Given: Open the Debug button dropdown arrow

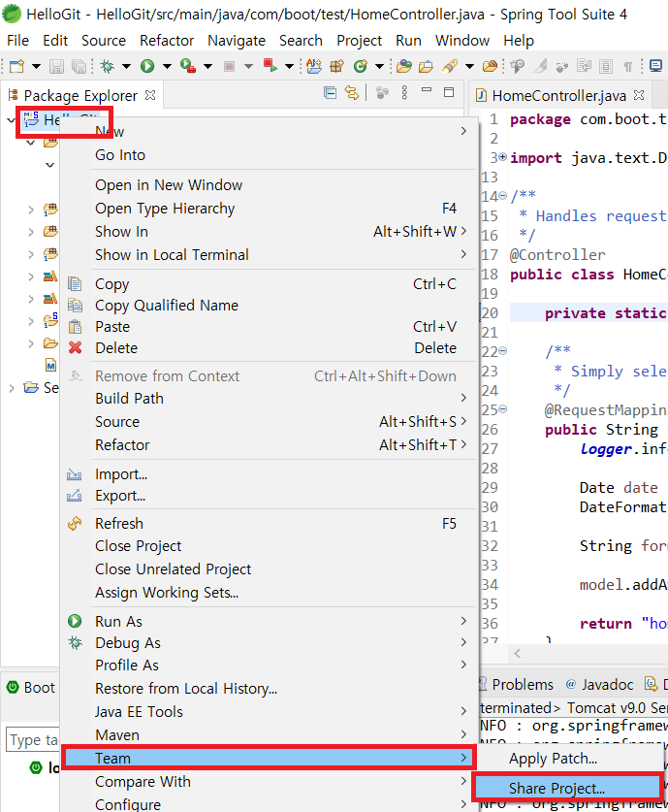Looking at the screenshot, I should coord(126,66).
